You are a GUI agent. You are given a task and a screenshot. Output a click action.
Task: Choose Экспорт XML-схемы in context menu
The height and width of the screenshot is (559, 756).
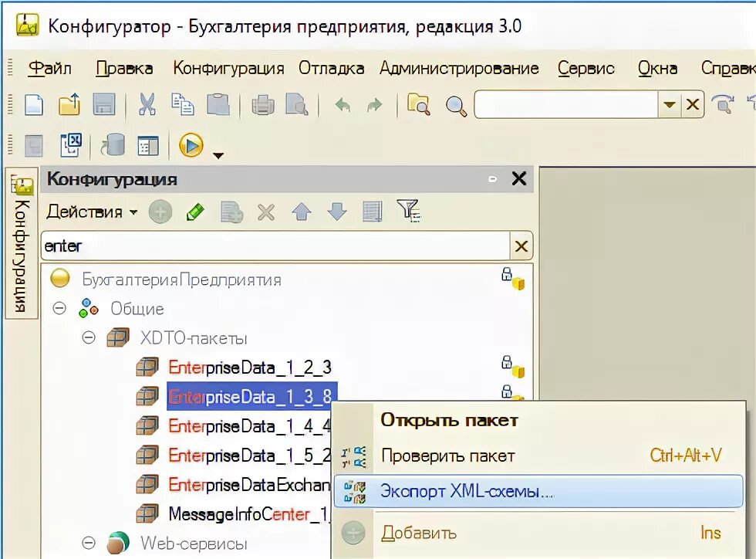[538, 491]
